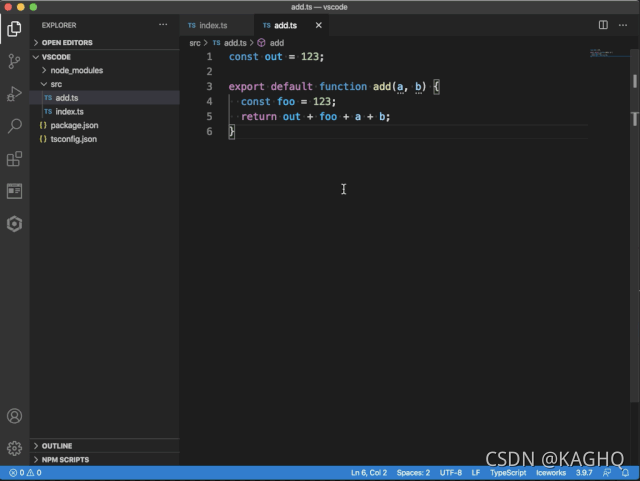Change language mode TypeScript
Viewport: 640px width, 481px height.
point(508,473)
